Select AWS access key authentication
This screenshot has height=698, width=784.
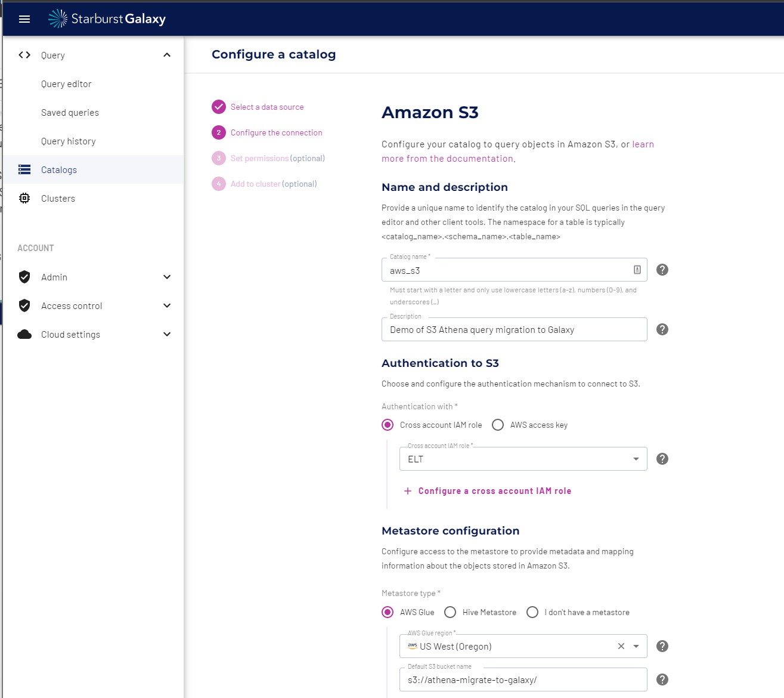498,425
